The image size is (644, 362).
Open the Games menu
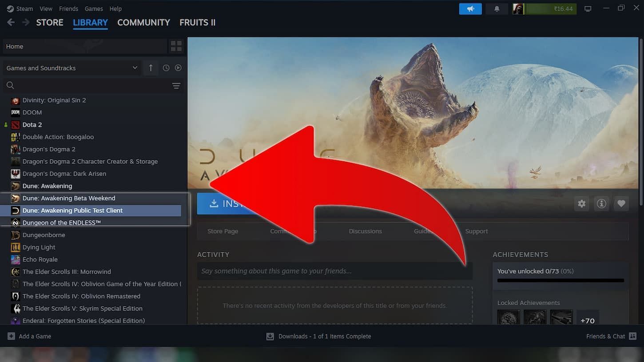[x=94, y=9]
